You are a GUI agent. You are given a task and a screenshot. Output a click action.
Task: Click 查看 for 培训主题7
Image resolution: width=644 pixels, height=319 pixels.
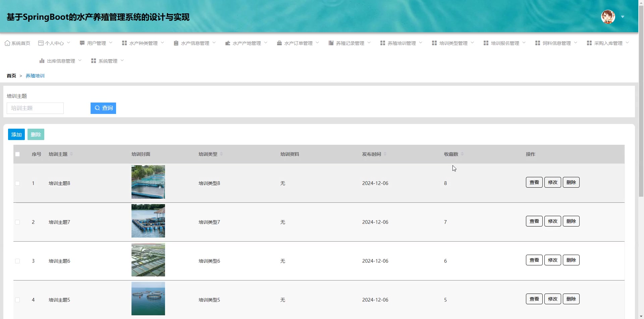pyautogui.click(x=534, y=221)
